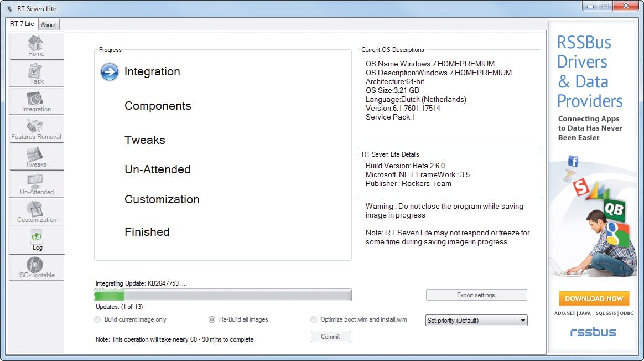The width and height of the screenshot is (644, 361).
Task: Click 'OS Name:Windows 7 HOMEPREMIUM' line
Action: (x=430, y=64)
